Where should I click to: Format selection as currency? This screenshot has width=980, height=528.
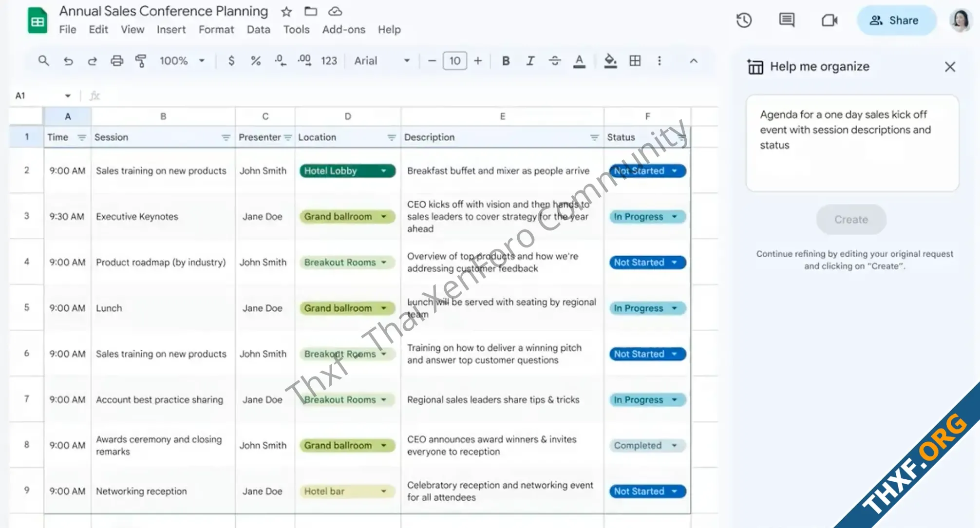(231, 61)
